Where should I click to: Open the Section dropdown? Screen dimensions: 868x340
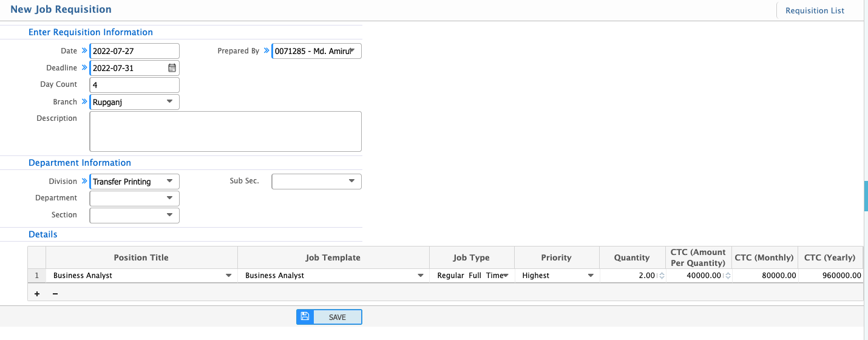[169, 216]
